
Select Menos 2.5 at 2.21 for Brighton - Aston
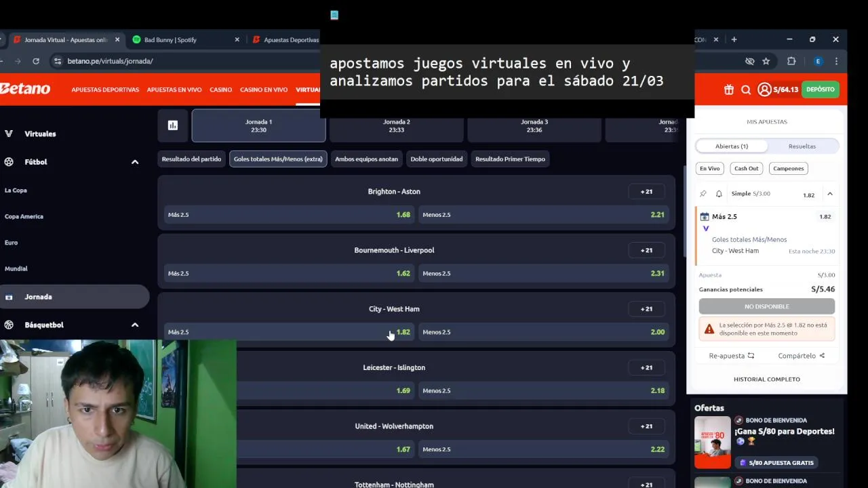point(544,214)
